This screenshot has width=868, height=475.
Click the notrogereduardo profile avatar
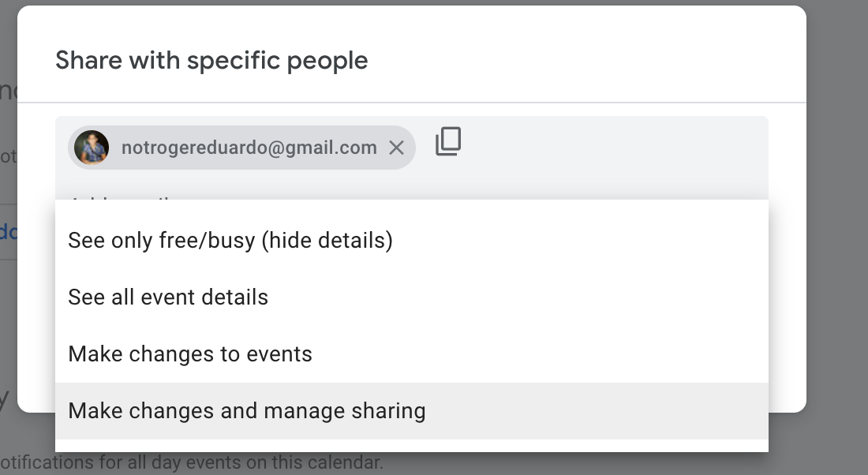point(92,148)
